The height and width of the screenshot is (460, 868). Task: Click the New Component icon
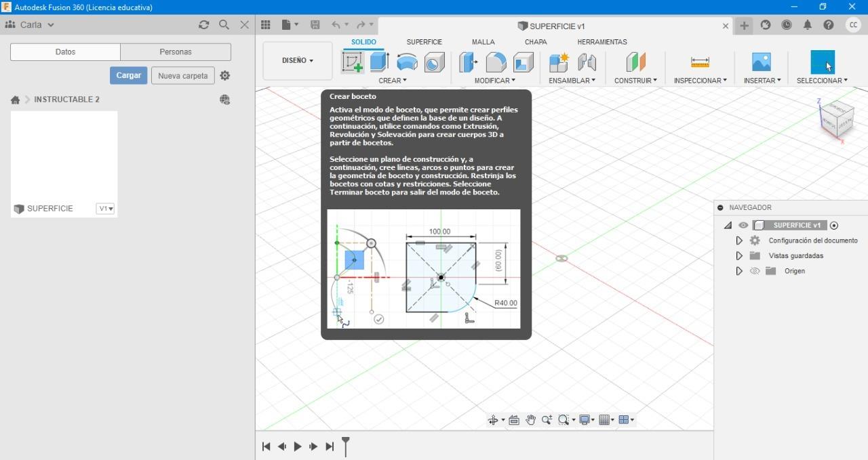coord(559,62)
